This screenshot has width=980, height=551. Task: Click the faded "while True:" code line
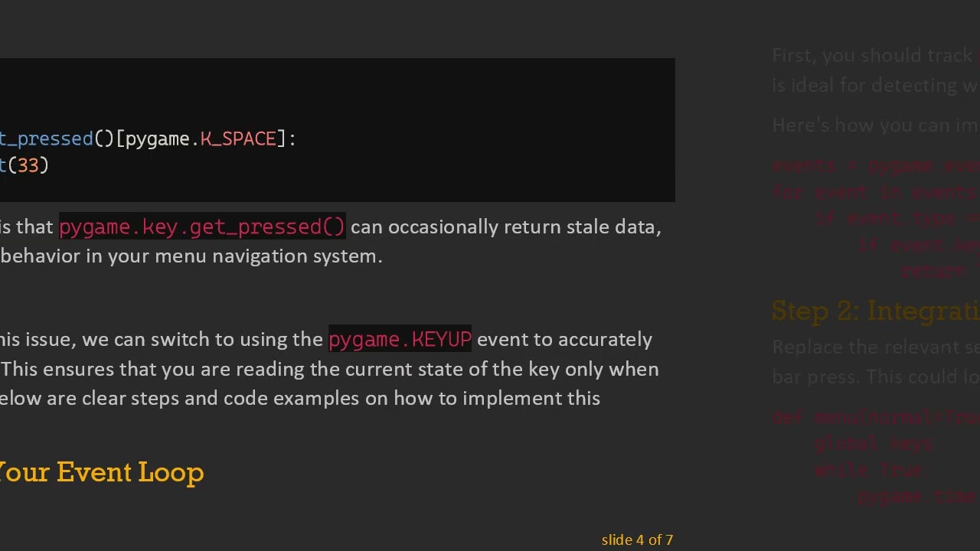pyautogui.click(x=869, y=470)
